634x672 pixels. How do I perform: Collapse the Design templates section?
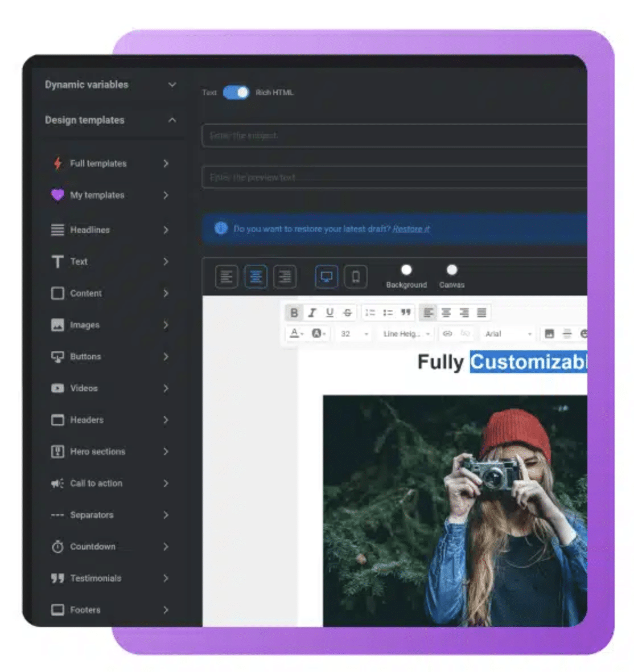(x=172, y=120)
